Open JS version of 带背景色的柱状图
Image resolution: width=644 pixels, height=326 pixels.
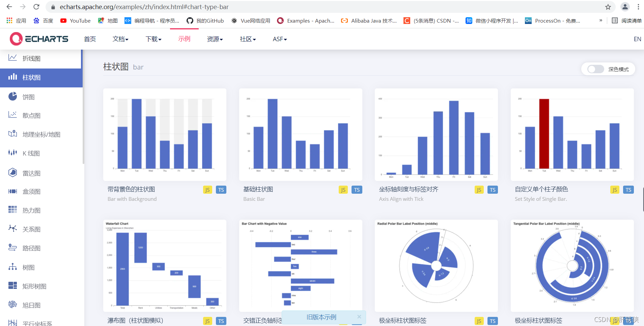click(207, 190)
